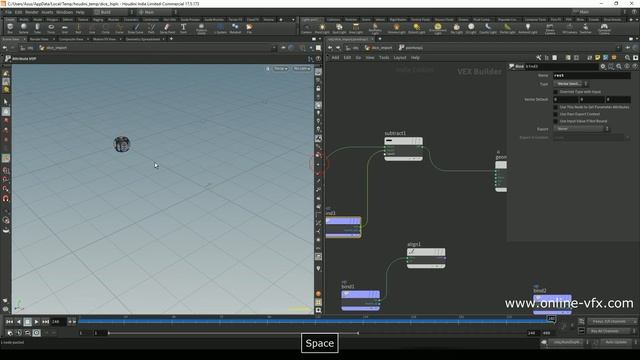Select the L-System shelf tool
This screenshot has height=360, width=640.
(x=220, y=28)
